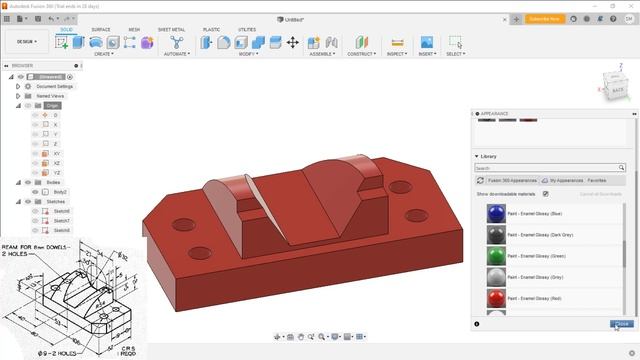Screen dimensions: 640x360
Task: Select the Shell tool
Action: 241,42
